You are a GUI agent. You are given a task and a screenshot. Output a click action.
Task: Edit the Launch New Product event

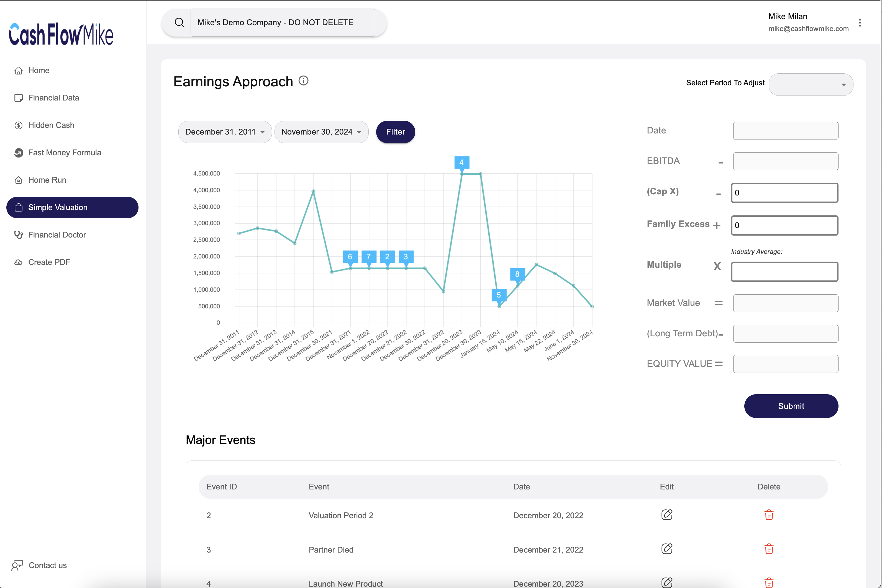[x=666, y=582]
